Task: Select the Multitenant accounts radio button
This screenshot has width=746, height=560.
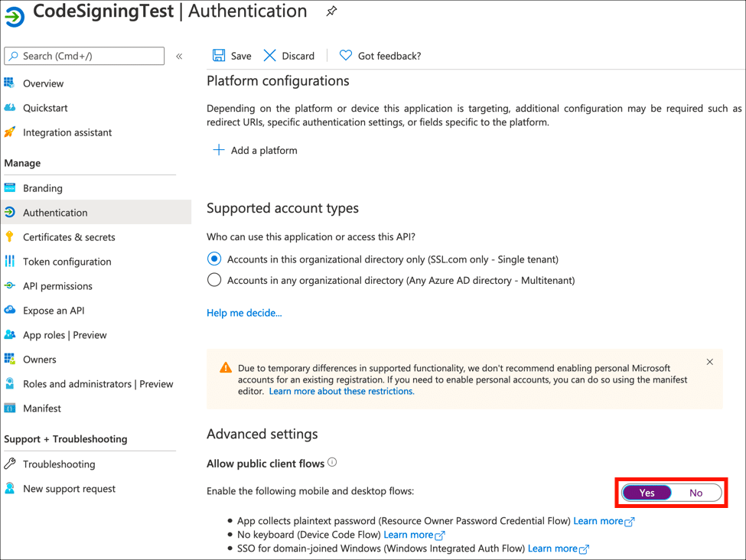Action: [x=214, y=280]
